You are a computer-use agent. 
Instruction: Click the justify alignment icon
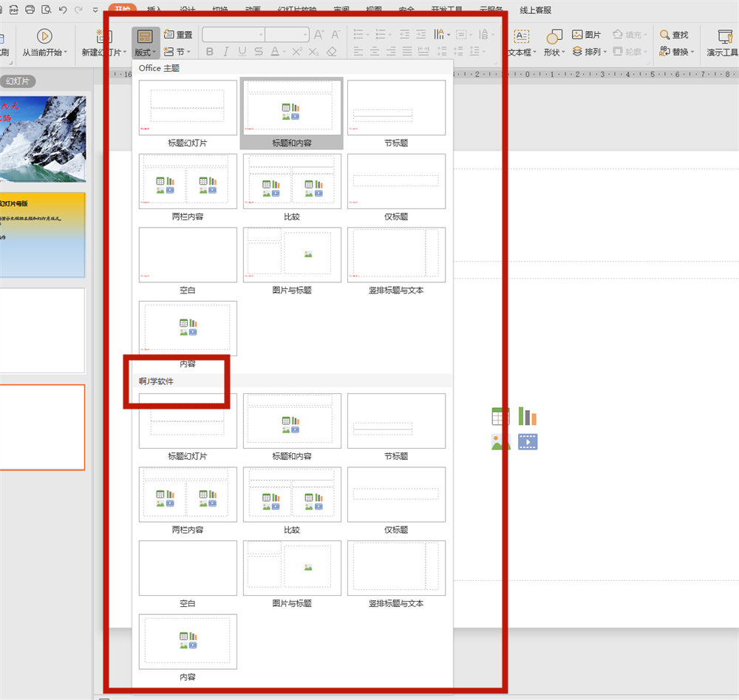coord(407,52)
